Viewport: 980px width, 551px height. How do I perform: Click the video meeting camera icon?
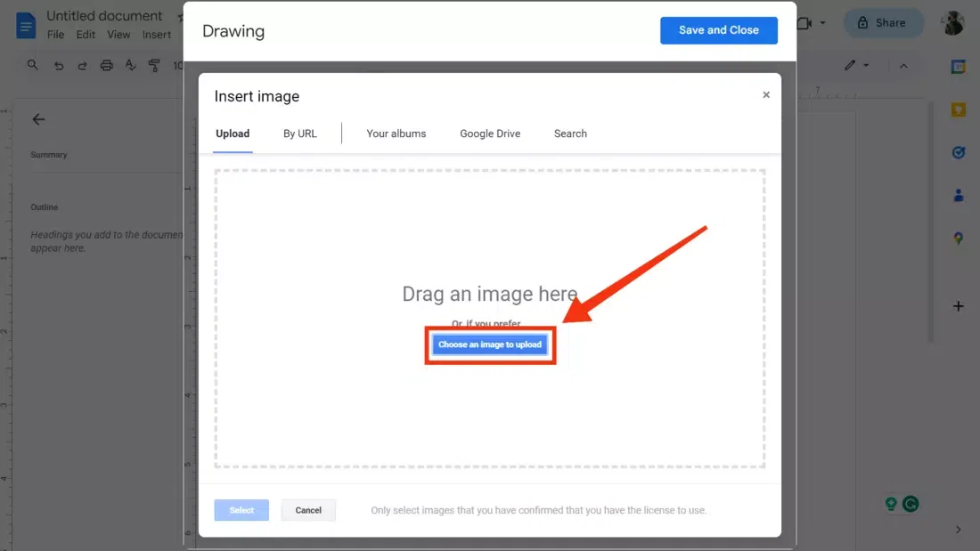[804, 23]
